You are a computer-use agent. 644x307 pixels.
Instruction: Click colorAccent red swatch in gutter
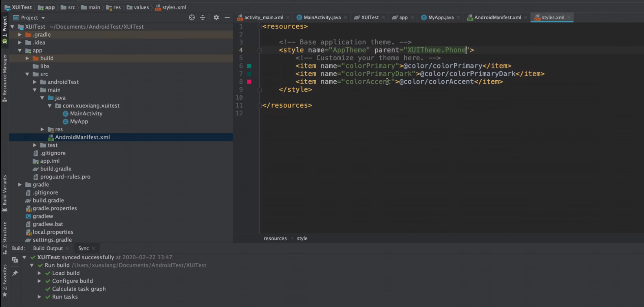pos(249,82)
